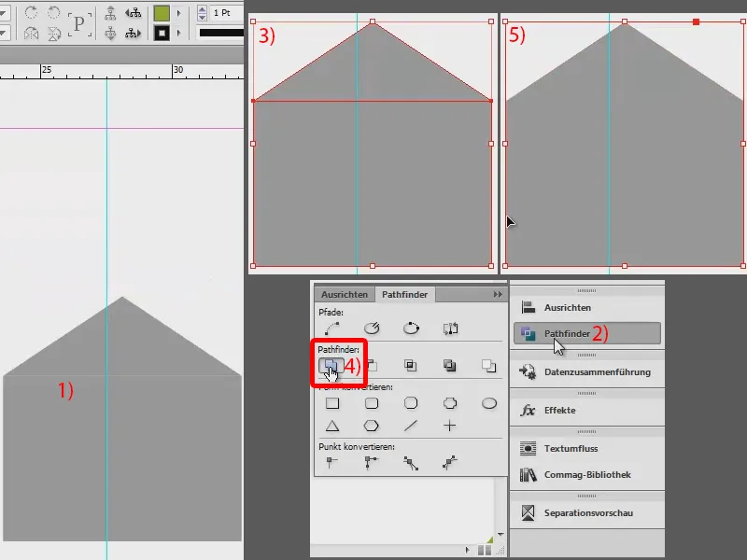The width and height of the screenshot is (747, 560).
Task: Open the stroke type line dropdown
Action: [x=221, y=33]
